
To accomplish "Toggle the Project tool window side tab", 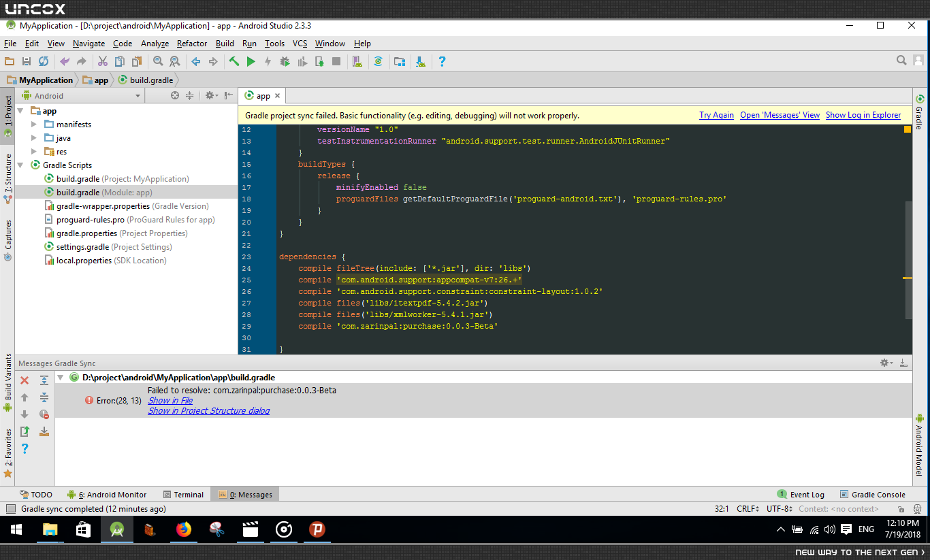I will click(7, 116).
